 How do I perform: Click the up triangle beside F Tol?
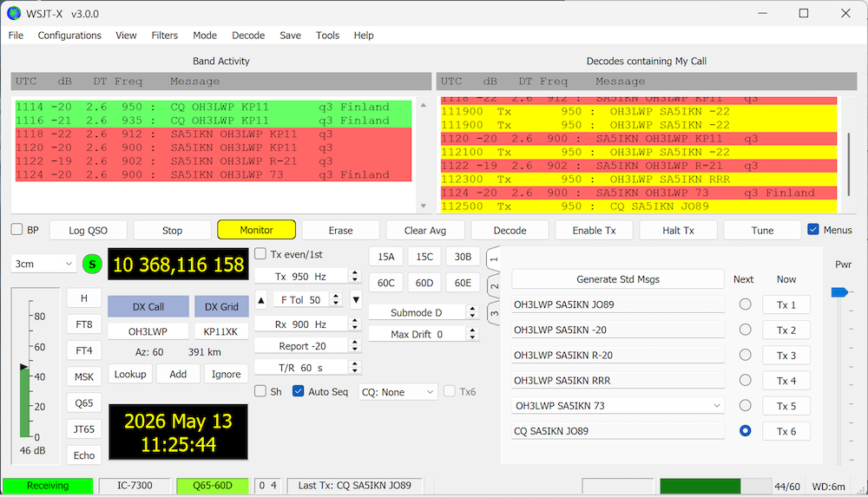point(261,300)
